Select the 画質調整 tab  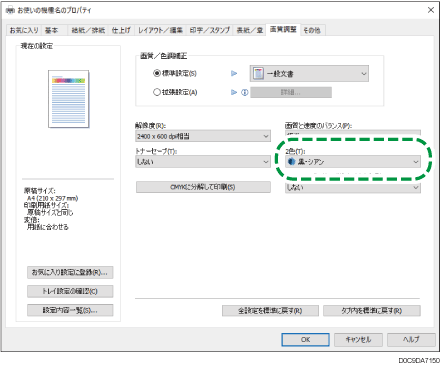tap(283, 29)
